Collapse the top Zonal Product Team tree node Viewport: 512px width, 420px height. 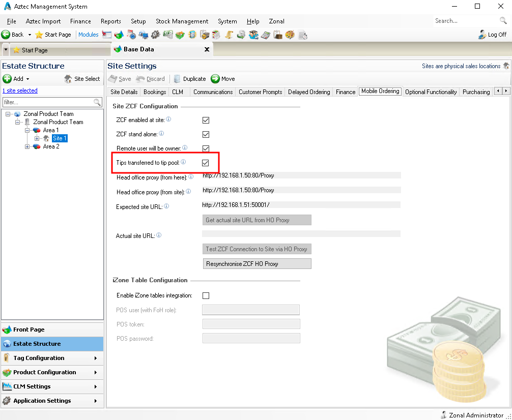[8, 114]
